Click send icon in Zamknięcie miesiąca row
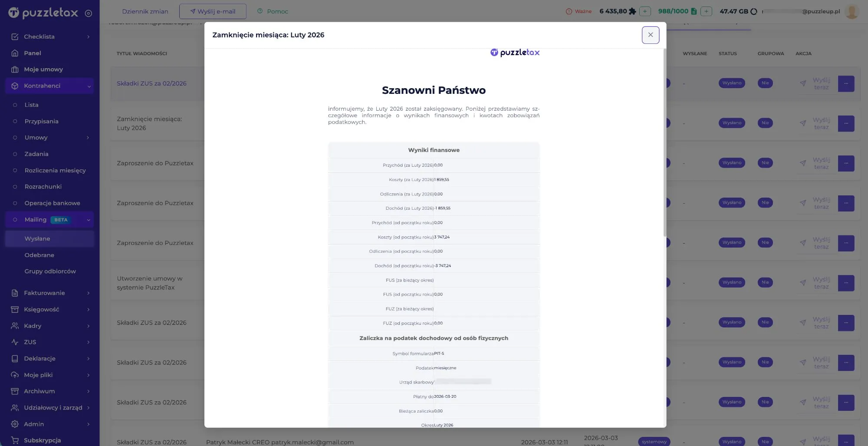The image size is (868, 446). [803, 123]
